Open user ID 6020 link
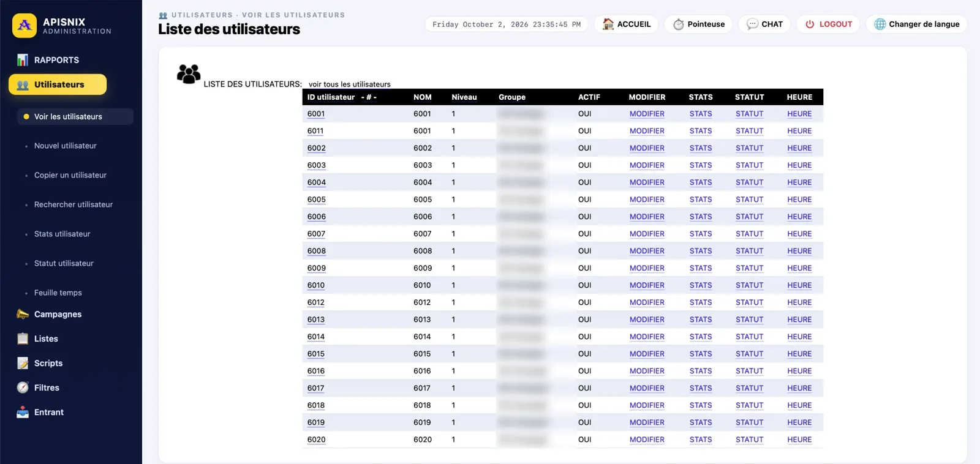This screenshot has height=464, width=980. [x=316, y=440]
